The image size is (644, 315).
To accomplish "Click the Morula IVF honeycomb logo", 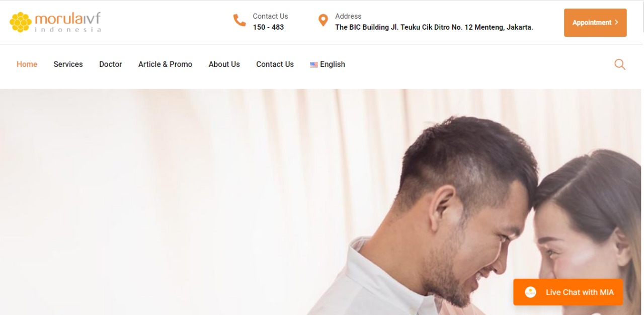I will [x=20, y=22].
